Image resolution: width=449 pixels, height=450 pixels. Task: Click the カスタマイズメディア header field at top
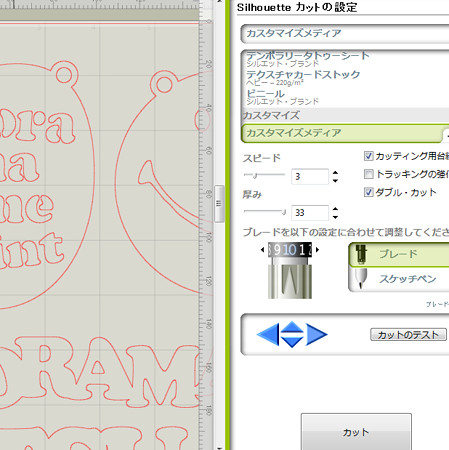point(345,33)
